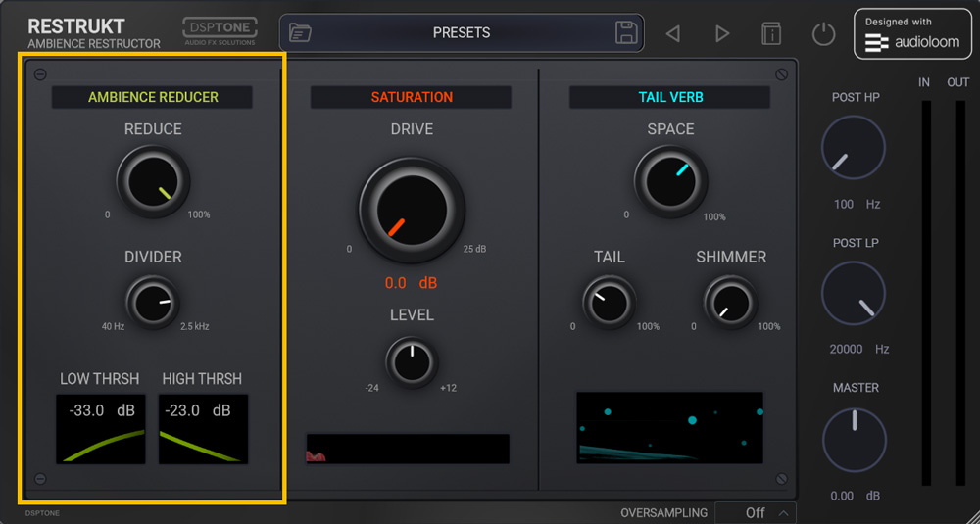Toggle the AMBIENCE REDUCER section header
This screenshot has height=524, width=980.
coord(153,97)
